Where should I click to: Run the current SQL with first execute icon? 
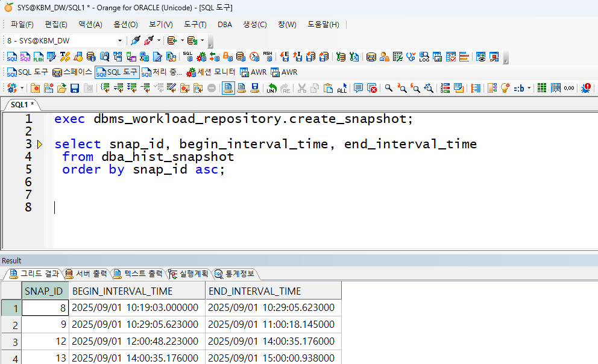tap(105, 89)
